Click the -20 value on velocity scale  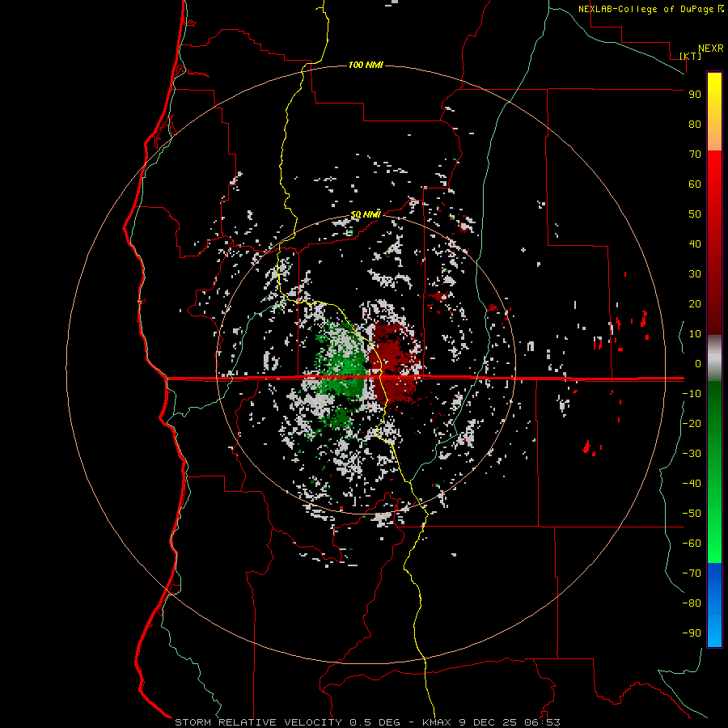(x=692, y=423)
